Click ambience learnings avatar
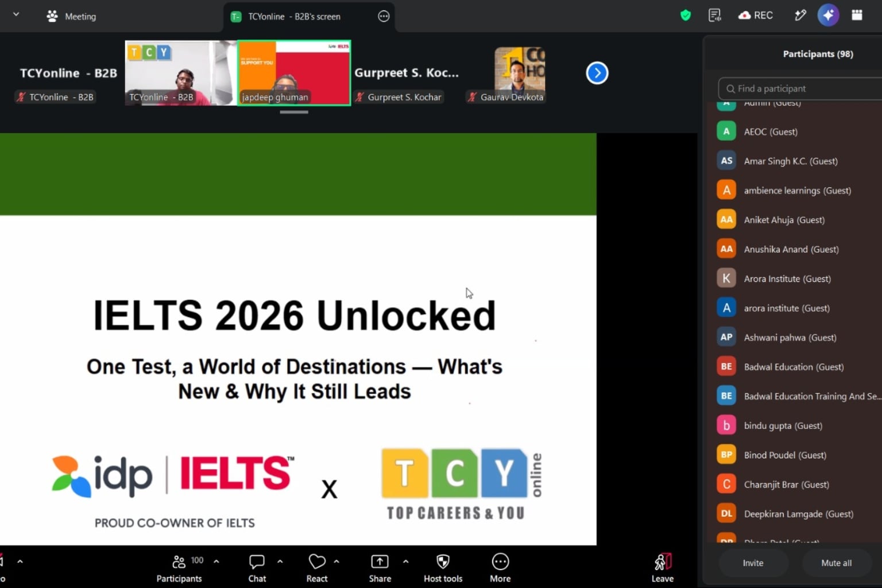The height and width of the screenshot is (588, 882). (726, 190)
